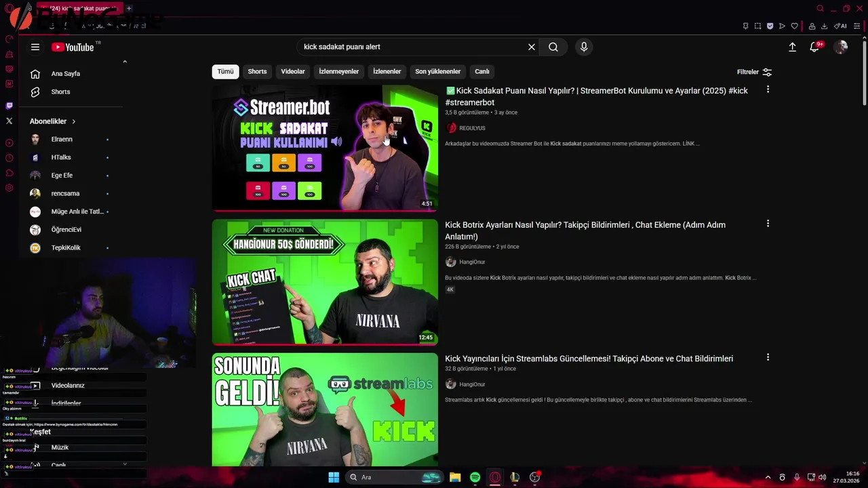
Task: Select the Shorts filter chip
Action: pyautogui.click(x=257, y=71)
